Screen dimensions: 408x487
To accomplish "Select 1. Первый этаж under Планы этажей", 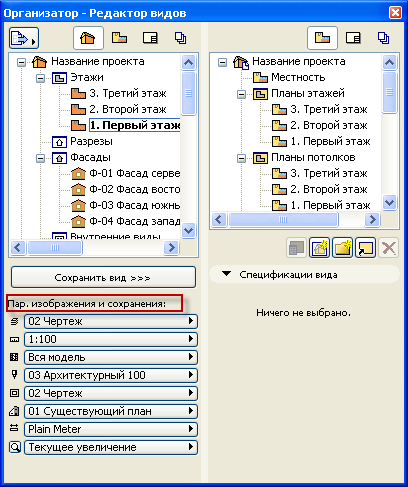I will click(321, 141).
